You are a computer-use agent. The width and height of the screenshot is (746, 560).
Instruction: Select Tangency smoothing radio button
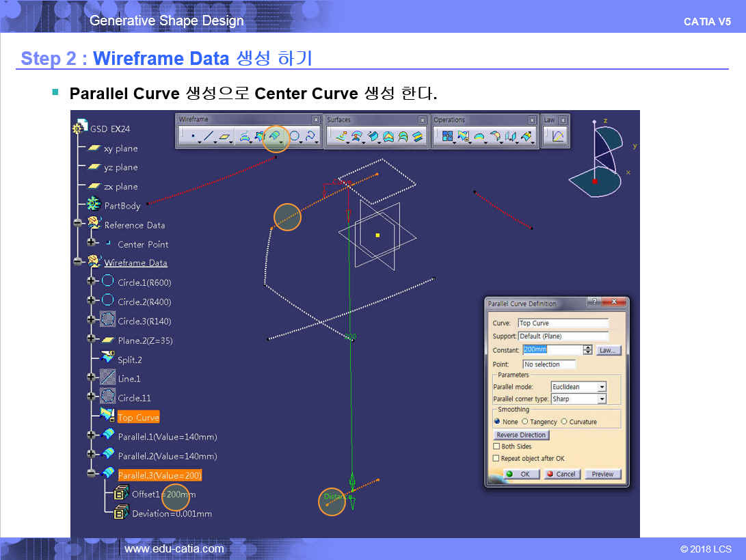525,422
